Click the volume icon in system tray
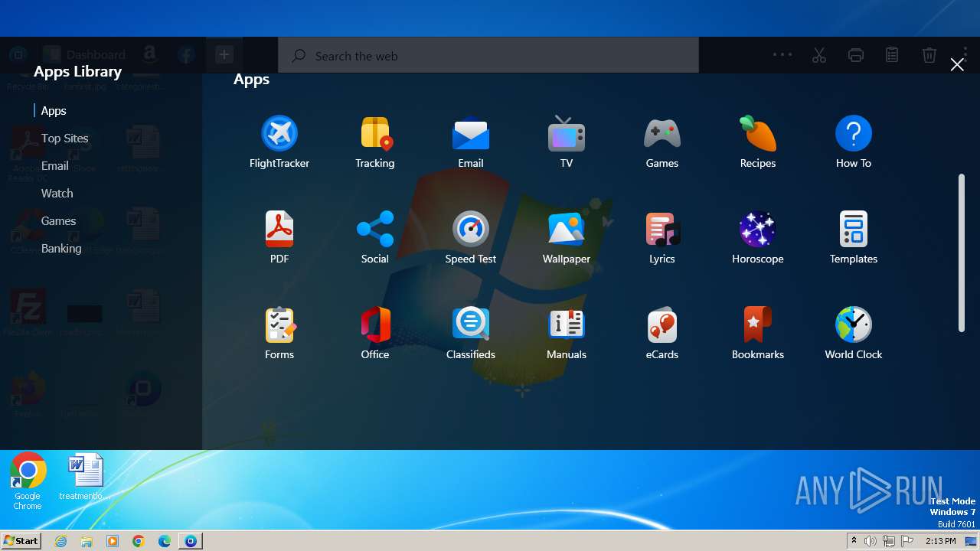The height and width of the screenshot is (551, 980). tap(871, 541)
